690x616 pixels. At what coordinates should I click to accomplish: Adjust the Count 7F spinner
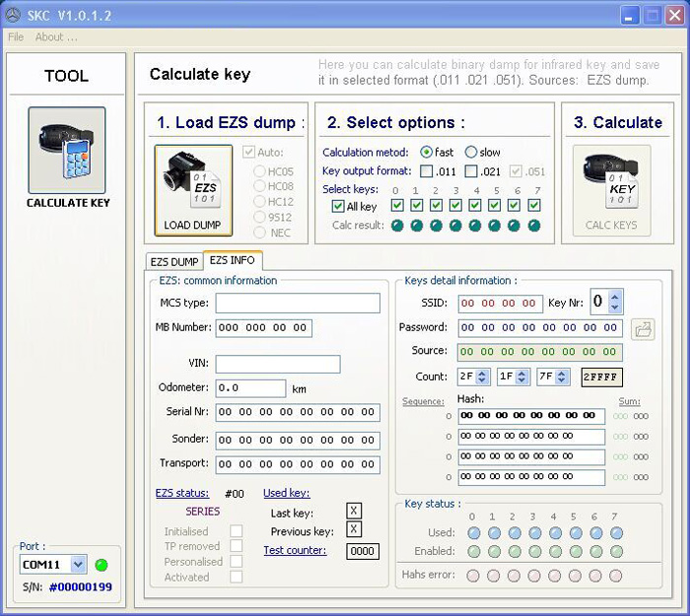(x=562, y=376)
